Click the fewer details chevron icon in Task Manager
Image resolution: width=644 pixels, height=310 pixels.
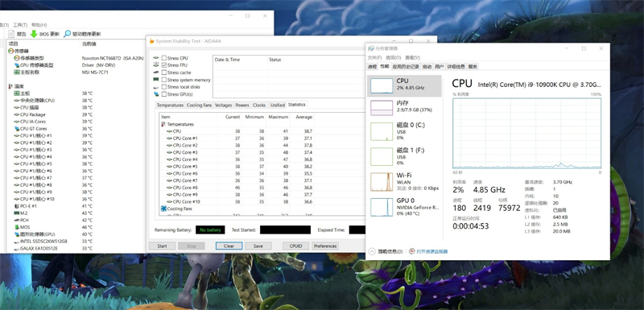pos(372,251)
